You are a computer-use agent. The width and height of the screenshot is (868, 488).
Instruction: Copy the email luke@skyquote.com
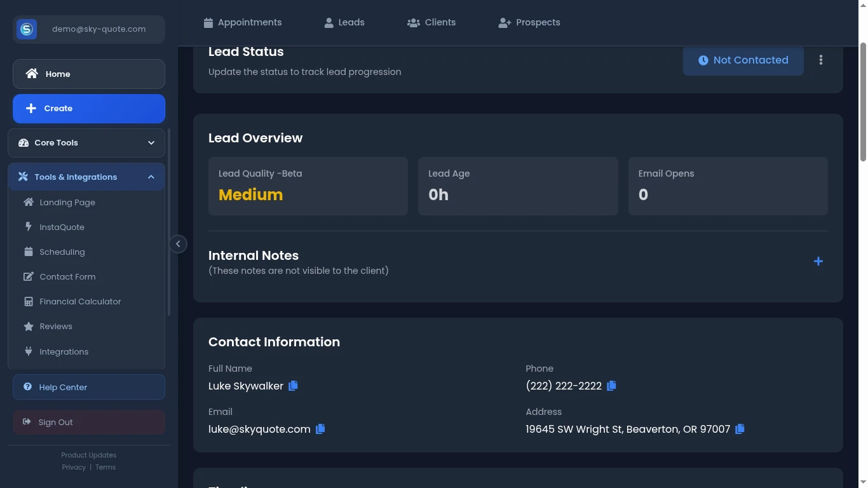click(320, 429)
